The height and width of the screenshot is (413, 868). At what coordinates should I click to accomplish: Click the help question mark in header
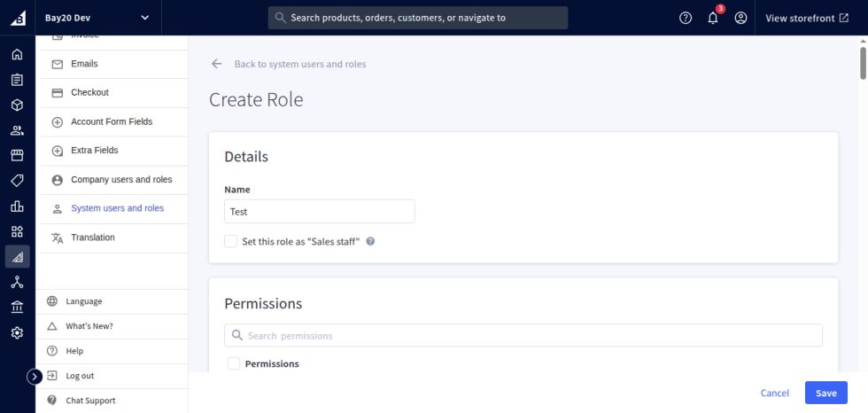[x=686, y=18]
